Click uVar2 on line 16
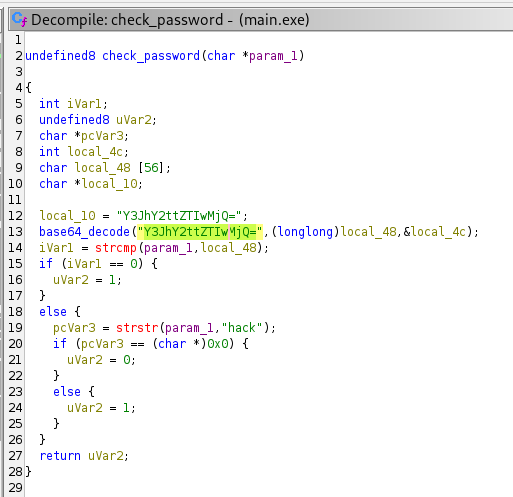 pos(71,280)
